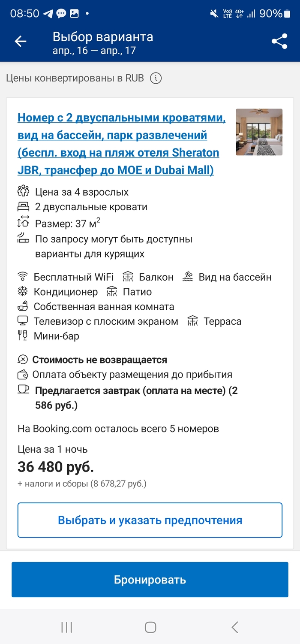
Task: Tap the minibar glass icon
Action: [x=24, y=336]
